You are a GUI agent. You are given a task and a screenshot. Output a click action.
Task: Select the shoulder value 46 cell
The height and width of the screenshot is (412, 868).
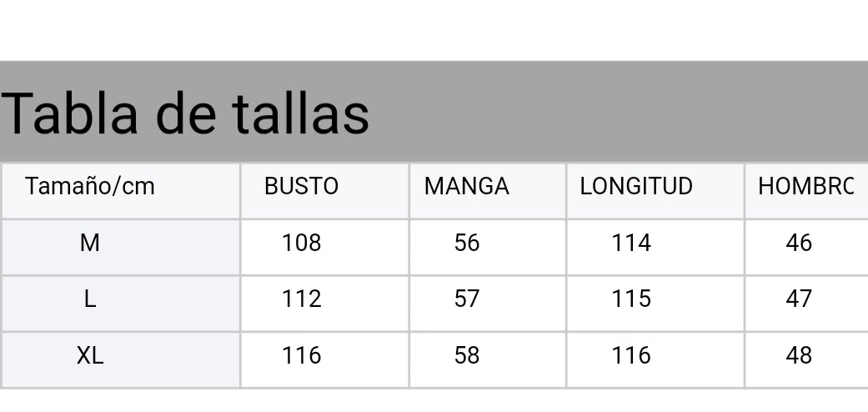[799, 243]
